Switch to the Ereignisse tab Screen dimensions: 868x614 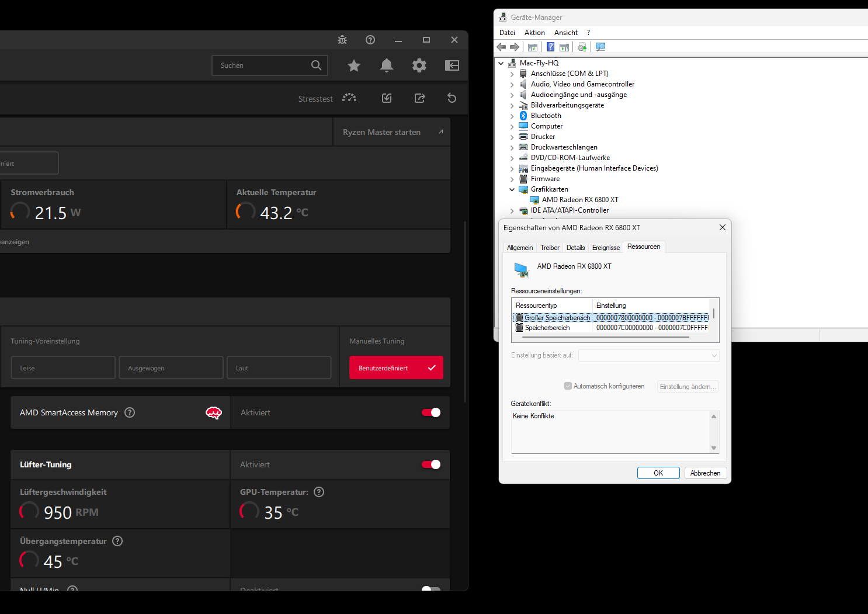tap(606, 248)
